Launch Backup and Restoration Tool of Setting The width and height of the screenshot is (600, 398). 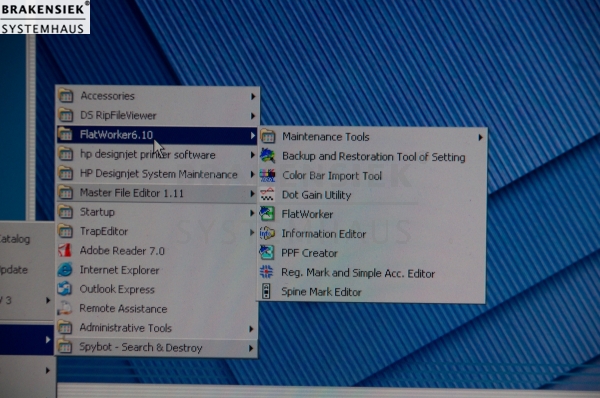click(x=373, y=157)
